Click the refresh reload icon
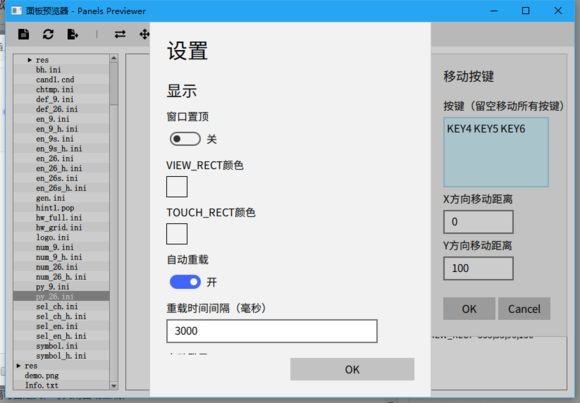The height and width of the screenshot is (403, 580). [48, 34]
